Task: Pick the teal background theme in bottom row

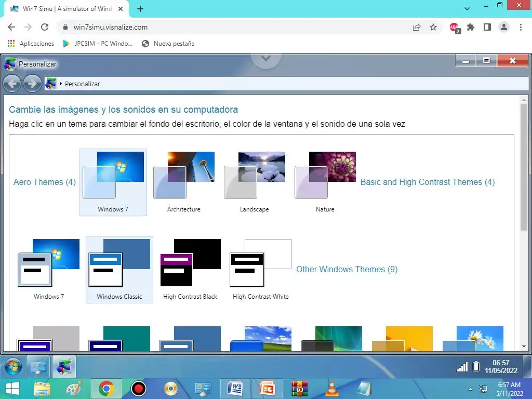Action: [x=119, y=339]
